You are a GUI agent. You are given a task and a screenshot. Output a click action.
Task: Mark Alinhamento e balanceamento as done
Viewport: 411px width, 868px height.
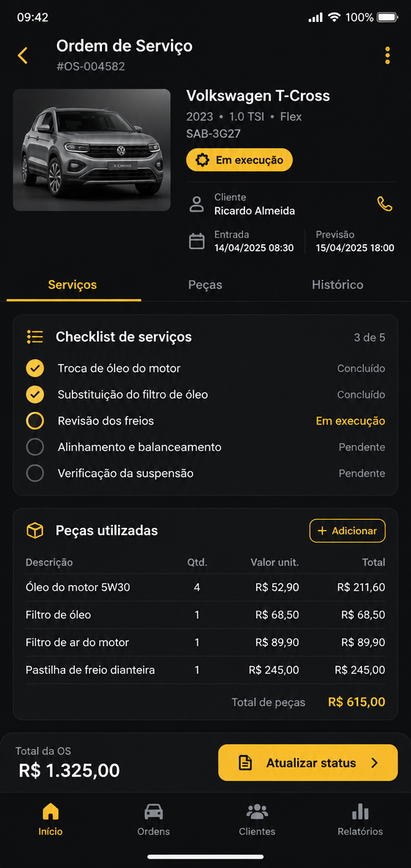click(x=35, y=447)
